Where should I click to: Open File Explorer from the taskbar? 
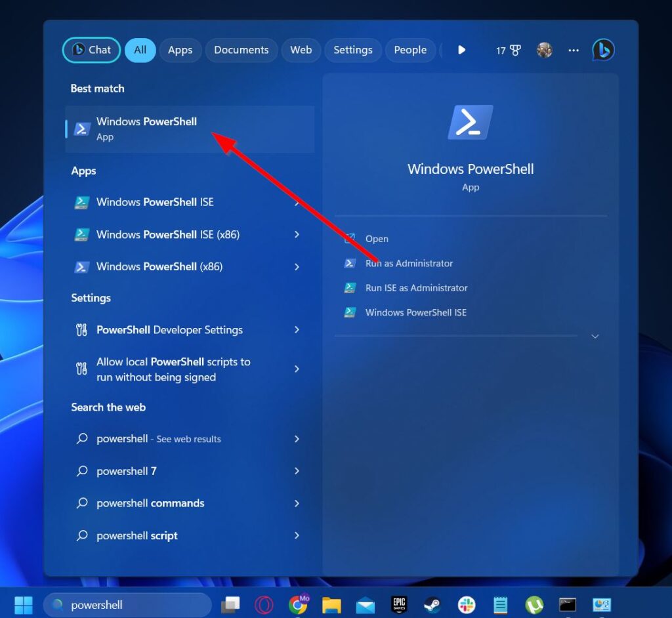point(331,605)
